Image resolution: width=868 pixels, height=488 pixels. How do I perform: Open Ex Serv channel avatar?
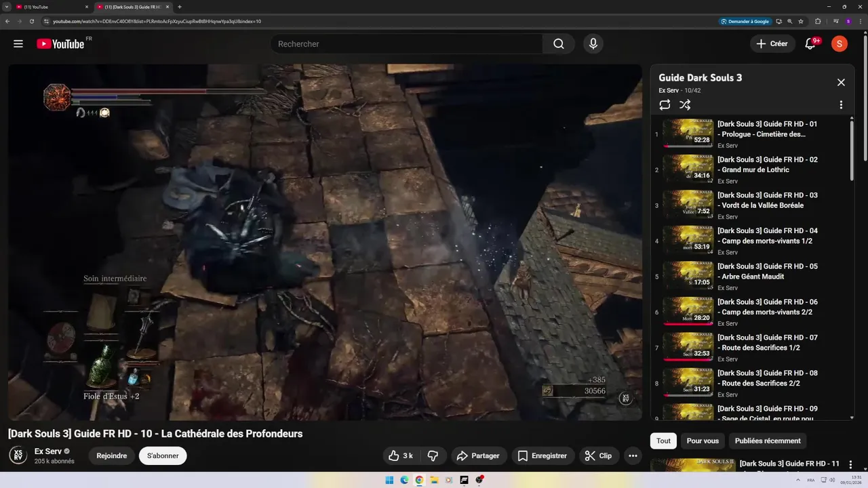[18, 455]
